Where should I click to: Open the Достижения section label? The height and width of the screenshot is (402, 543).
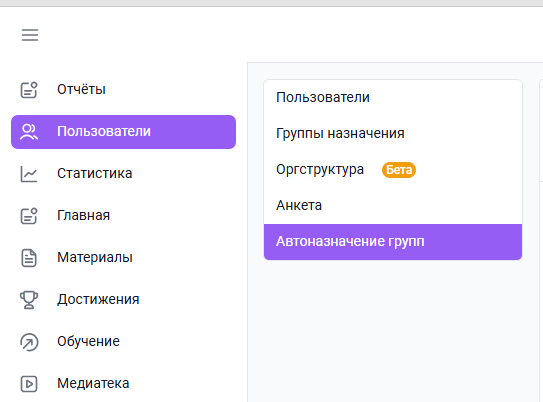point(98,299)
